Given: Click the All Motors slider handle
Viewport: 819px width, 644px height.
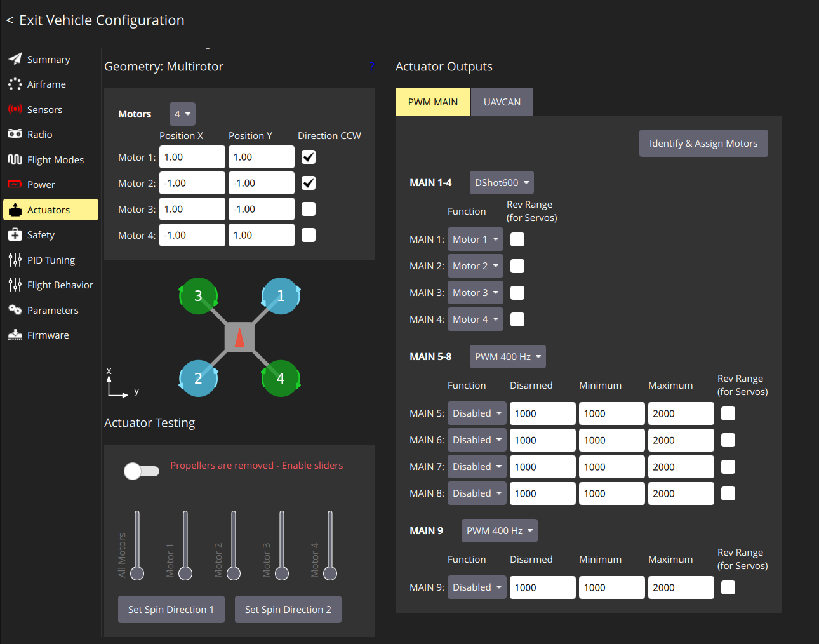Looking at the screenshot, I should 137,574.
